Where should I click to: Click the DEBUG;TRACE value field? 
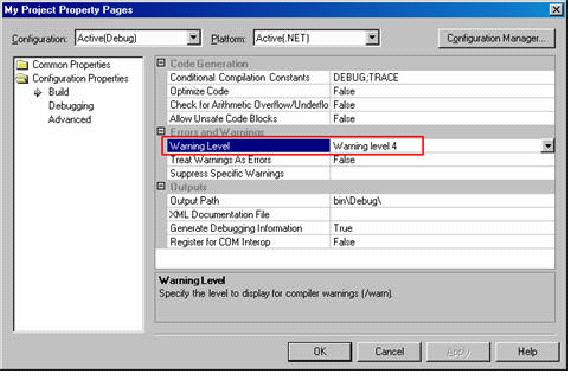tap(442, 77)
